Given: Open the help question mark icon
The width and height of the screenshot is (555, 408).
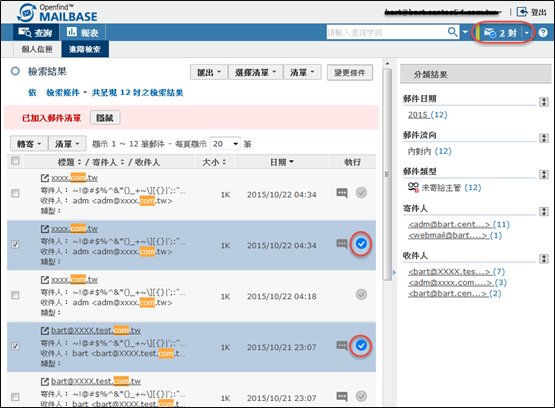Looking at the screenshot, I should click(543, 33).
